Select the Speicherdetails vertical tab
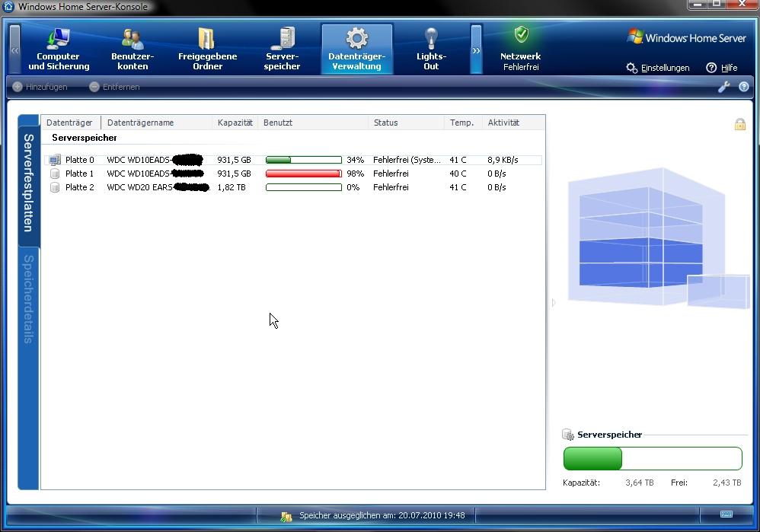The height and width of the screenshot is (532, 760). pyautogui.click(x=29, y=299)
